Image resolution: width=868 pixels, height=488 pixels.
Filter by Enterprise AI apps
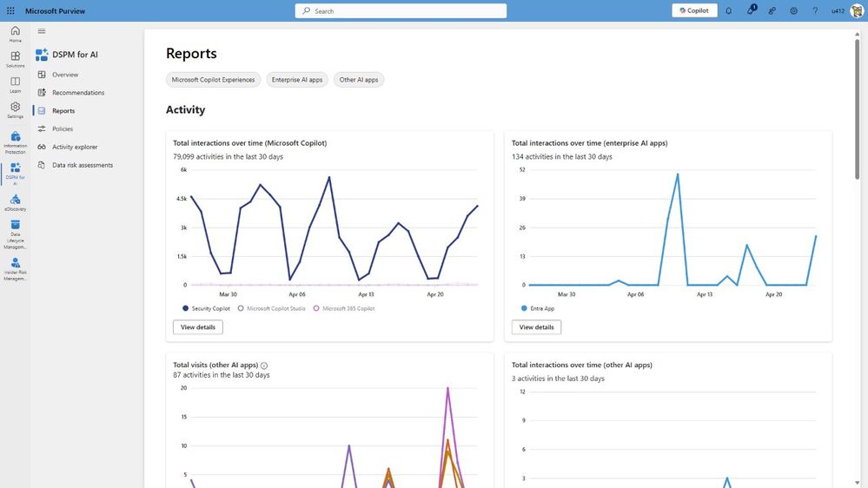296,80
